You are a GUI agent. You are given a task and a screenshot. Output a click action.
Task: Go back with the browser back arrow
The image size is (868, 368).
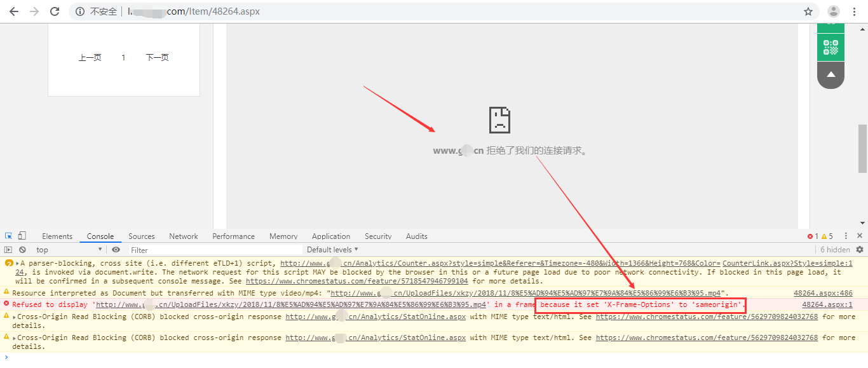point(14,11)
